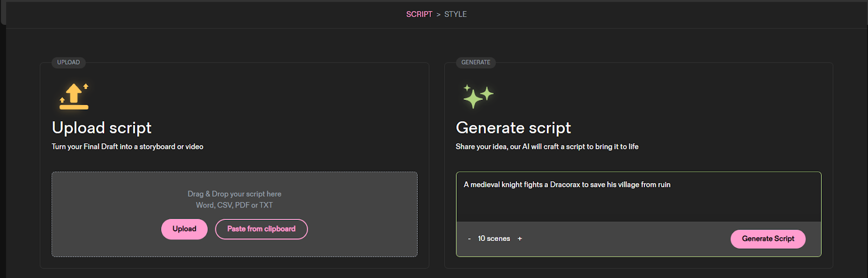Decrease scene count with minus
Screen dimensions: 868x278
coord(469,239)
